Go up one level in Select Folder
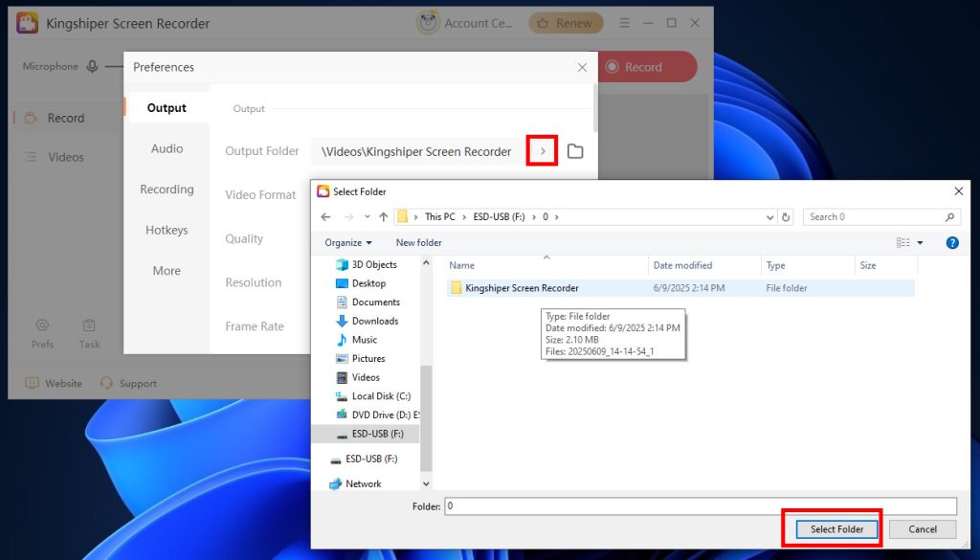 pyautogui.click(x=383, y=217)
